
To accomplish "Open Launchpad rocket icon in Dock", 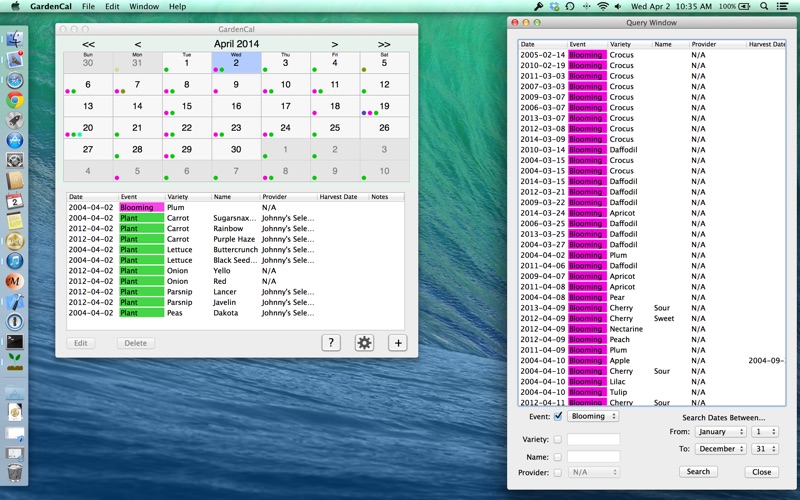I will coord(15,120).
